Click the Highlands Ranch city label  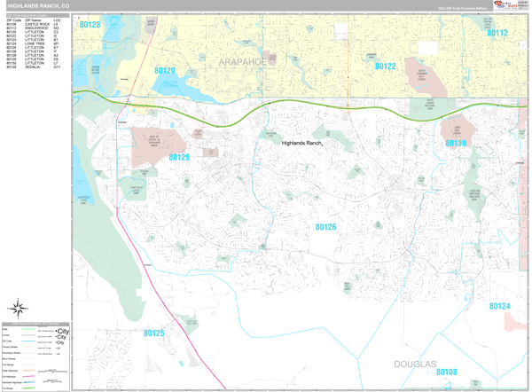pyautogui.click(x=301, y=143)
